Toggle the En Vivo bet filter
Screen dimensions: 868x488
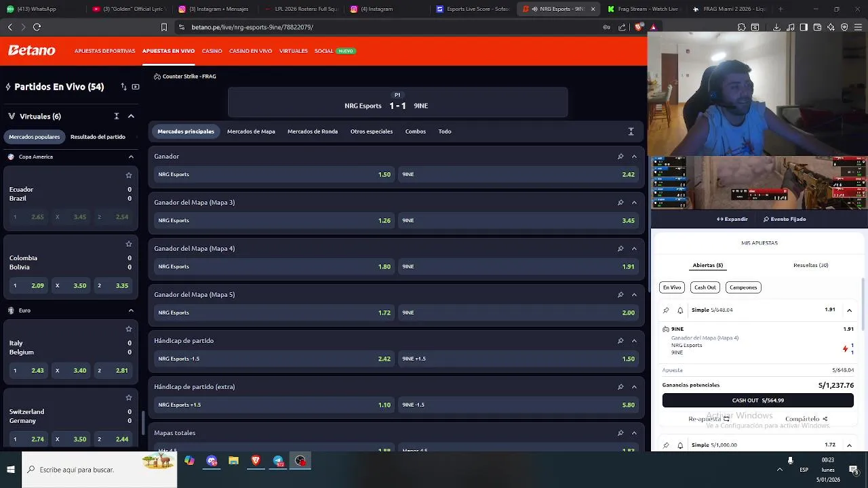pos(672,287)
